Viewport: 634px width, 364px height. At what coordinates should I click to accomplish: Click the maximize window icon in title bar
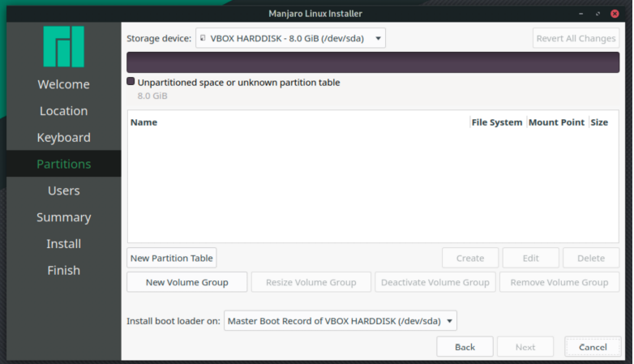click(598, 14)
